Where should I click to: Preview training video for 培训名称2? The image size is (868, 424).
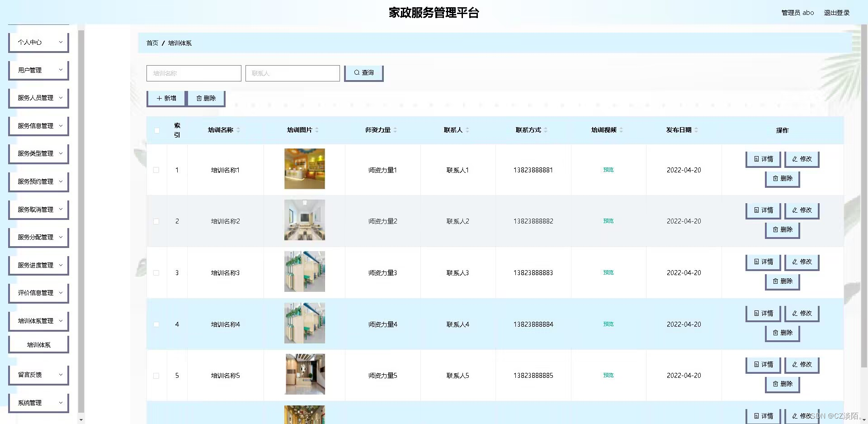tap(609, 221)
